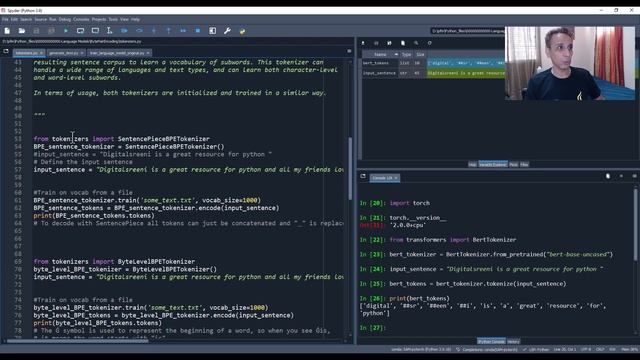This screenshot has height=360, width=640.
Task: Open the Debug menu
Action: (x=65, y=19)
